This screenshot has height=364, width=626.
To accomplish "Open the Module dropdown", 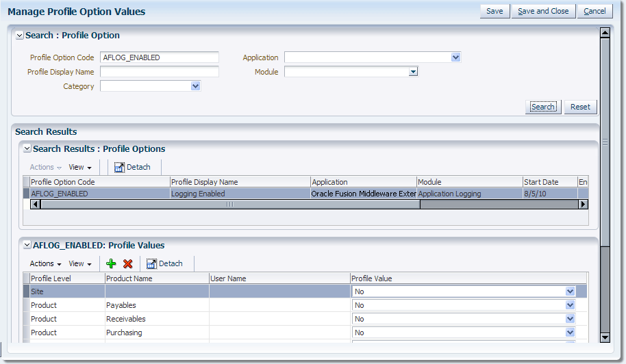I will pos(413,72).
